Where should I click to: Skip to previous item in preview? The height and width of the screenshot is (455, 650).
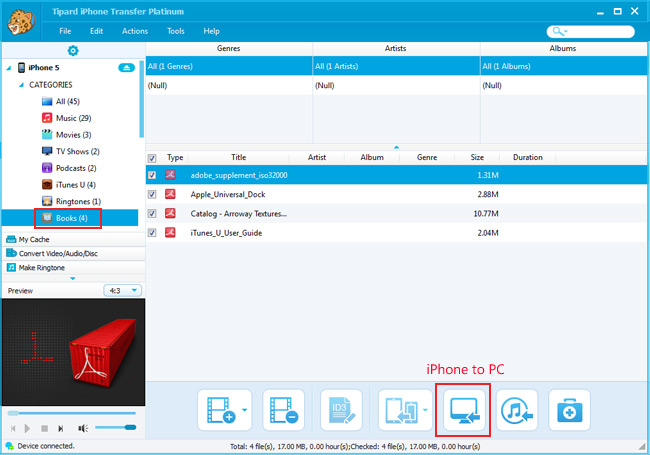[x=13, y=428]
